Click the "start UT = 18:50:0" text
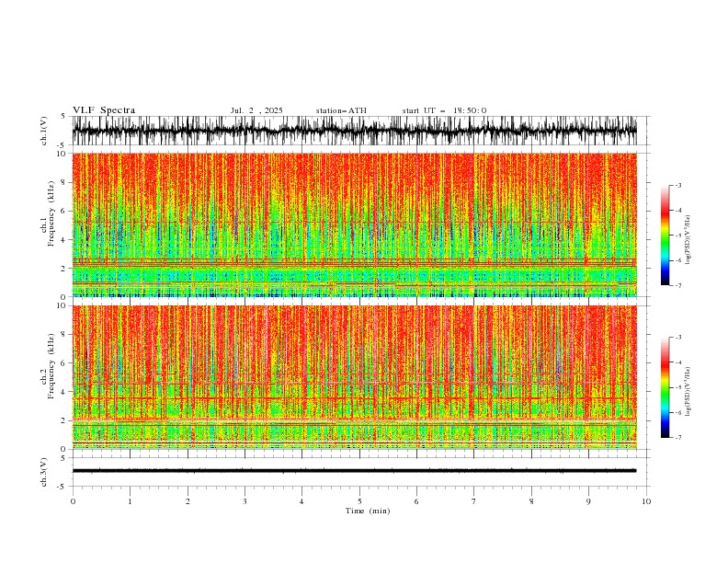 444,110
